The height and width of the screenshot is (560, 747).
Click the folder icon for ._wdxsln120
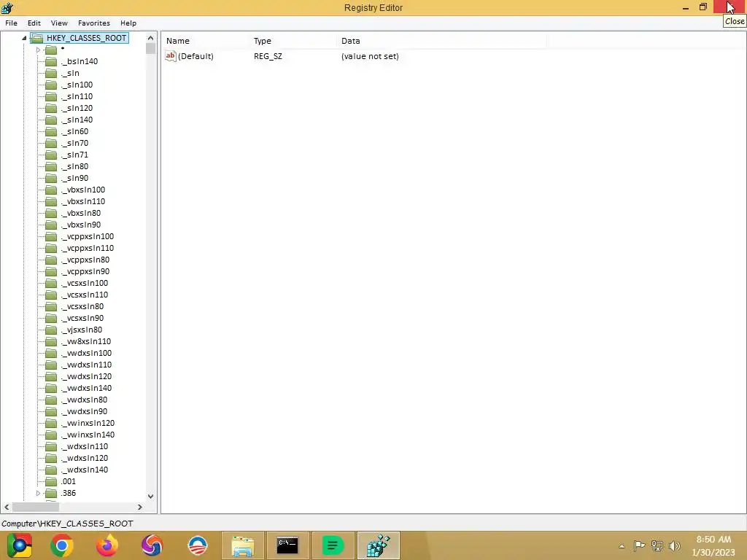pos(51,458)
